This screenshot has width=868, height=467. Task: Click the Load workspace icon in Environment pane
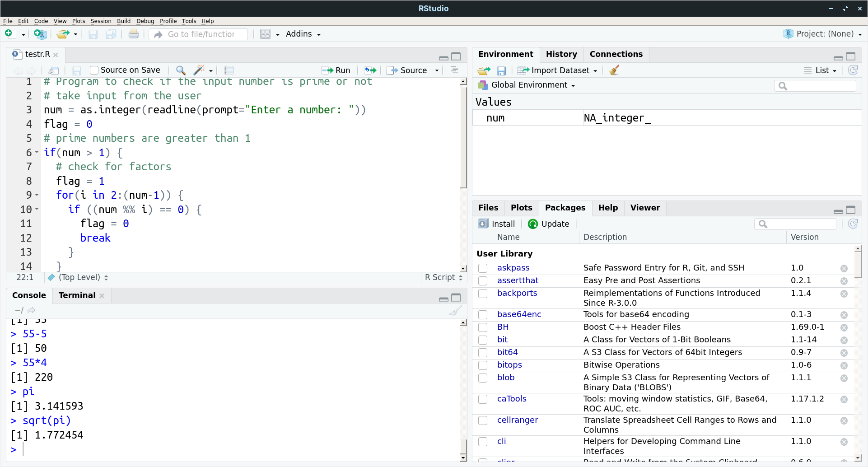pos(484,70)
